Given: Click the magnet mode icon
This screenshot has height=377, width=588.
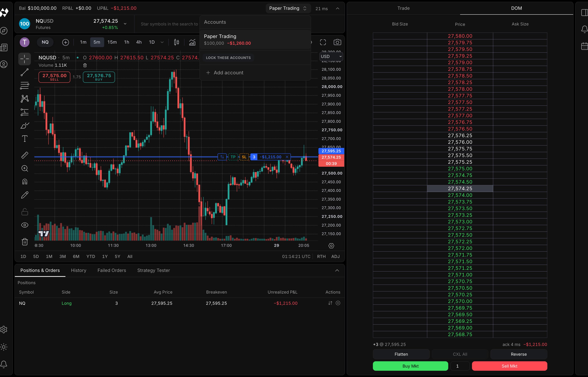Looking at the screenshot, I should (25, 182).
